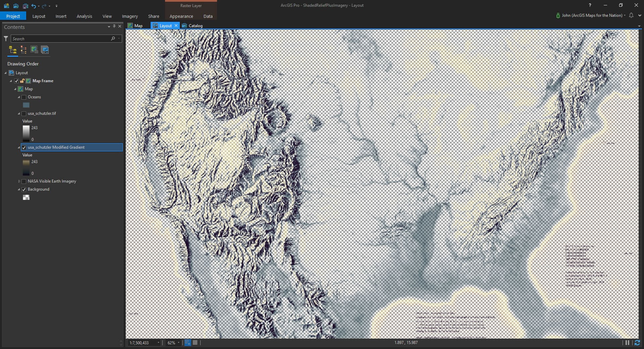The width and height of the screenshot is (644, 349).
Task: Click the Project button
Action: pyautogui.click(x=13, y=16)
